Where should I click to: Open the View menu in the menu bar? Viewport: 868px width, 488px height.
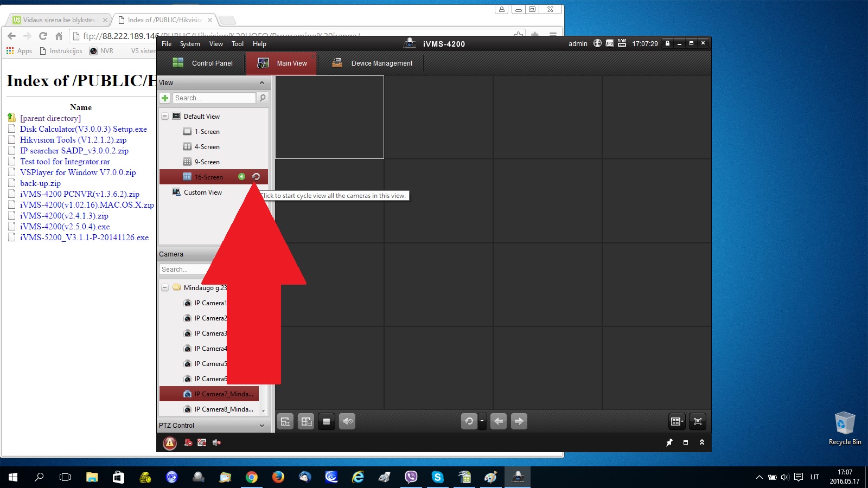(216, 44)
